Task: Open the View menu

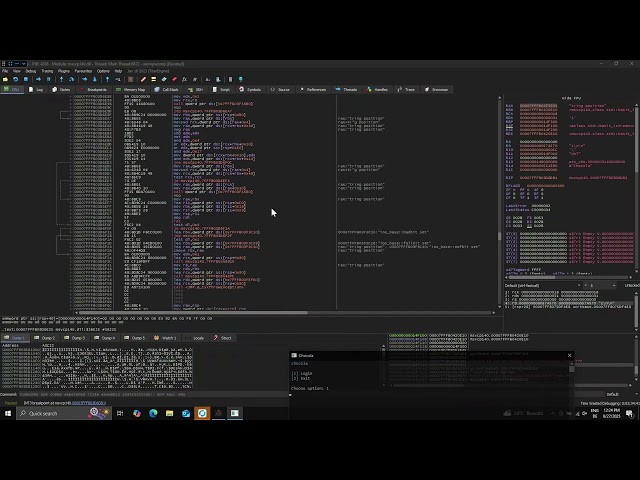Action: [17, 71]
